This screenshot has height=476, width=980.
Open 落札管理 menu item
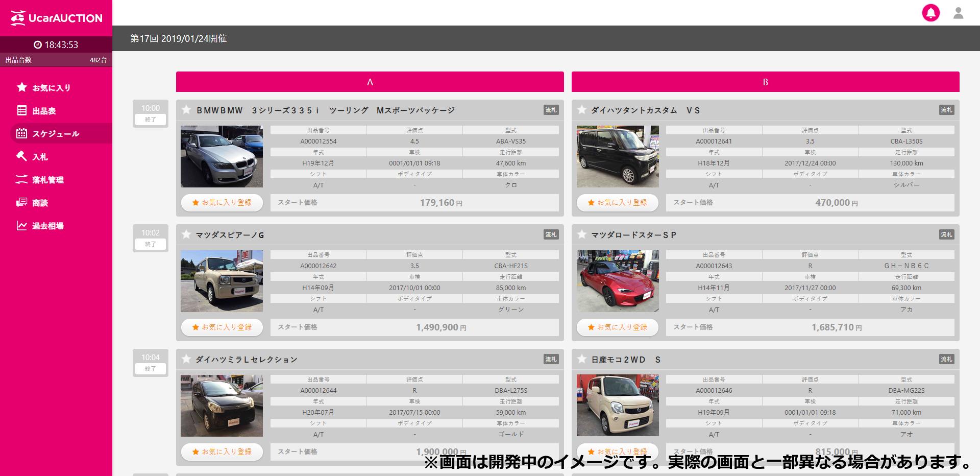(61, 179)
